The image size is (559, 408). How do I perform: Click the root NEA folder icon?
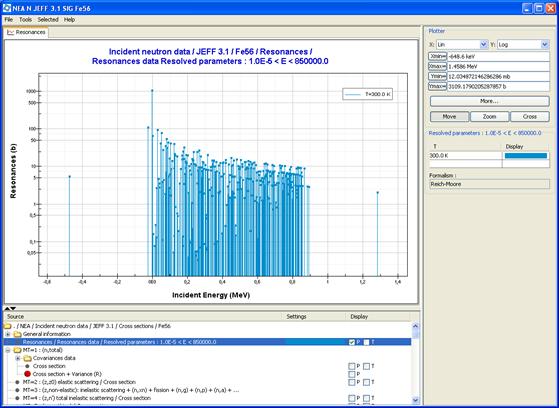click(7, 326)
